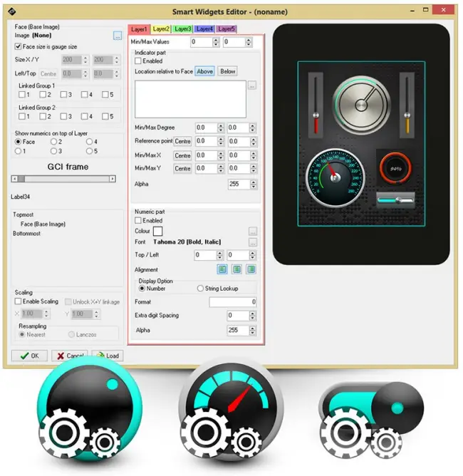
Task: Select centre text alignment icon
Action: pyautogui.click(x=237, y=269)
